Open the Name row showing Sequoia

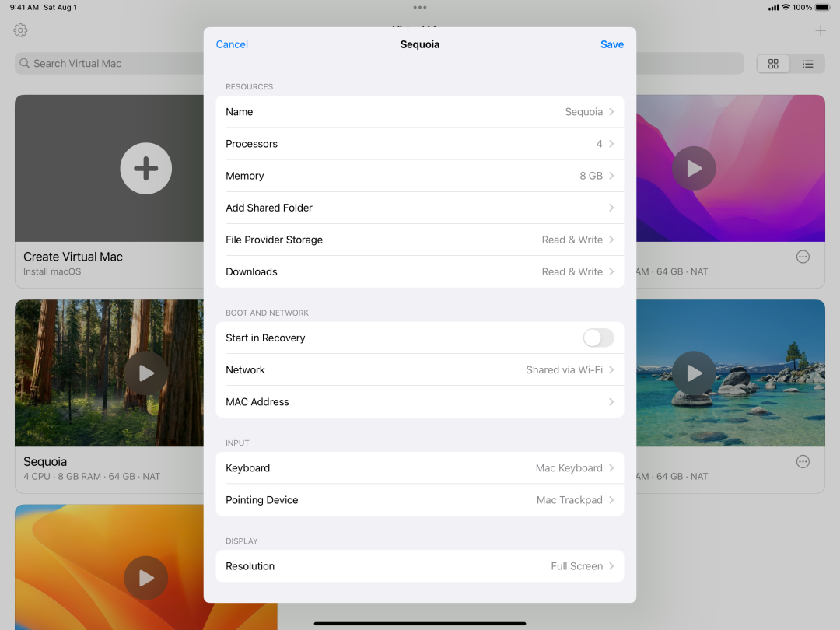(x=420, y=111)
